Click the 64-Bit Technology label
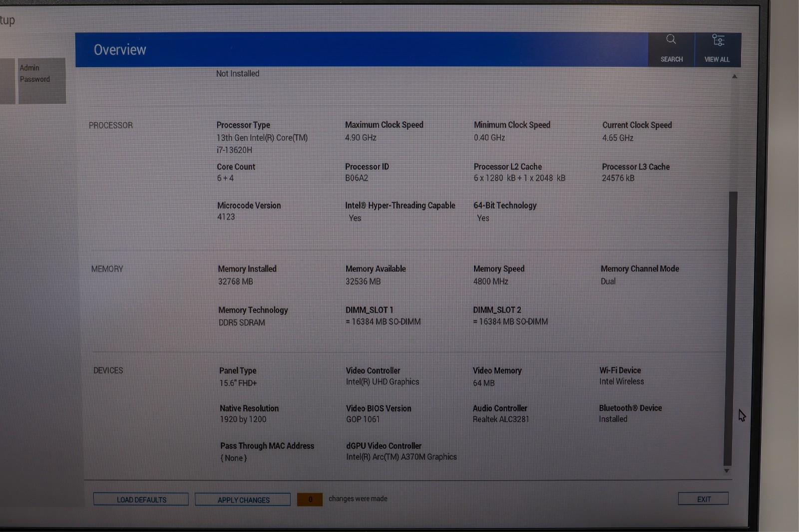This screenshot has width=799, height=532. click(x=505, y=206)
